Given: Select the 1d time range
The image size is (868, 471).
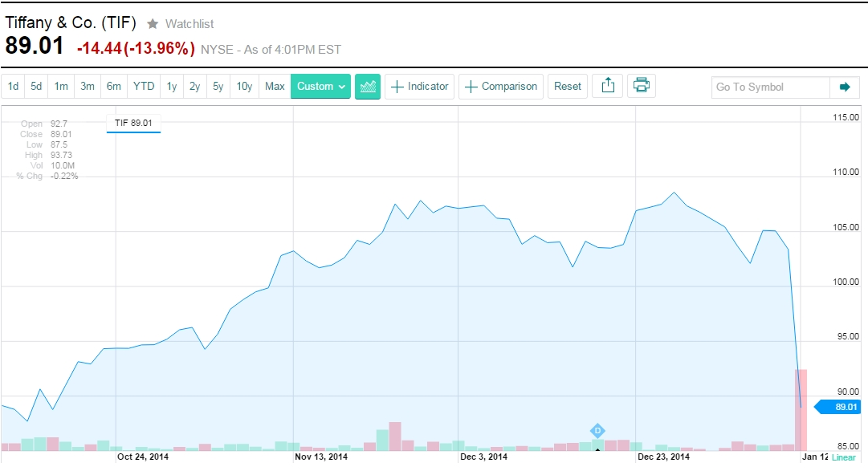Looking at the screenshot, I should point(14,87).
